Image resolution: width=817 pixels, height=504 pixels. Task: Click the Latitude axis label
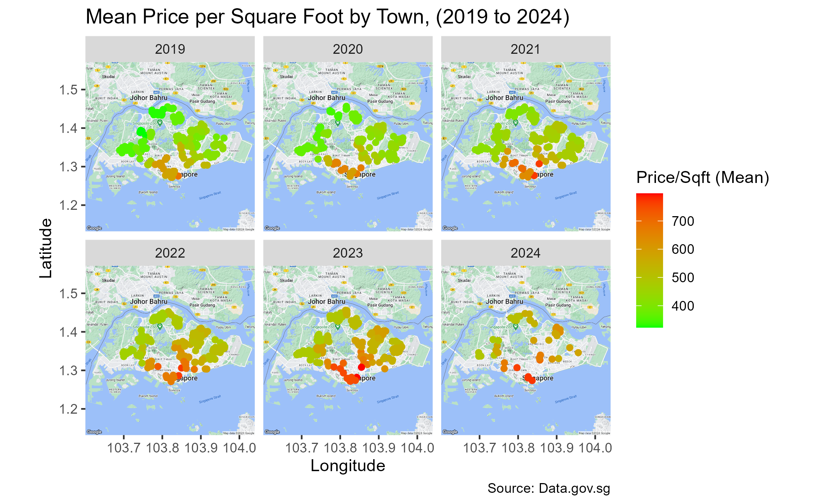[46, 248]
